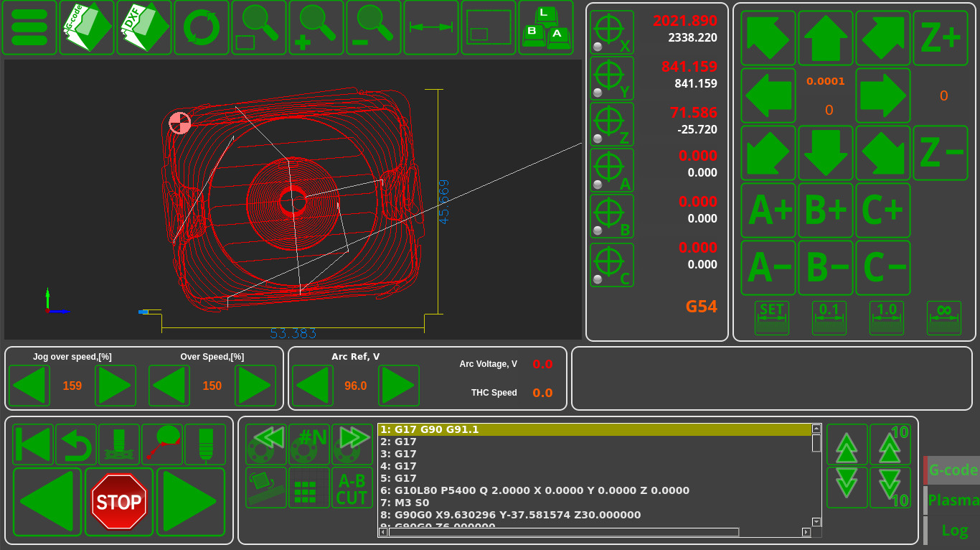This screenshot has height=550, width=980.
Task: Click the A-B CUT button
Action: (352, 488)
